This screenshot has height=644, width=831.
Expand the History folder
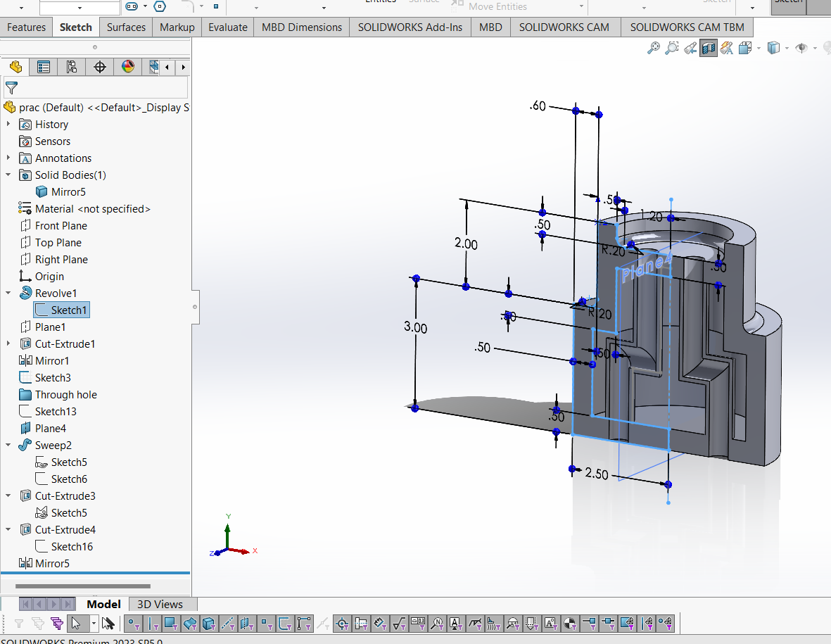pos(8,124)
